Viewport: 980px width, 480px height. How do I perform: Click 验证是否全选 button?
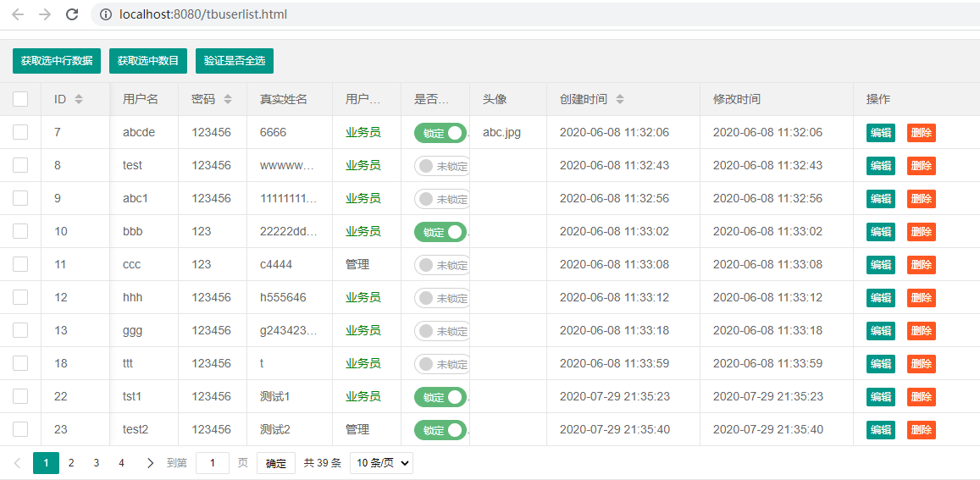[235, 61]
